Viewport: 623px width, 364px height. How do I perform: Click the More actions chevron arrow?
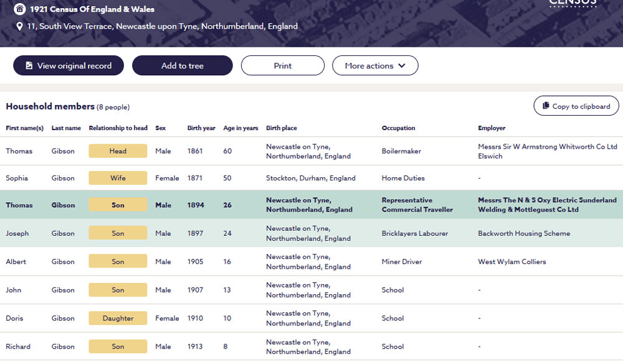click(x=402, y=66)
